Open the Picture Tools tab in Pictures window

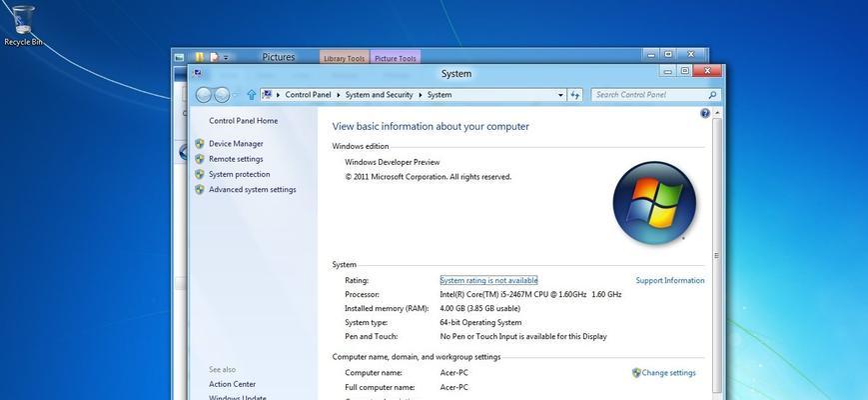(x=396, y=58)
